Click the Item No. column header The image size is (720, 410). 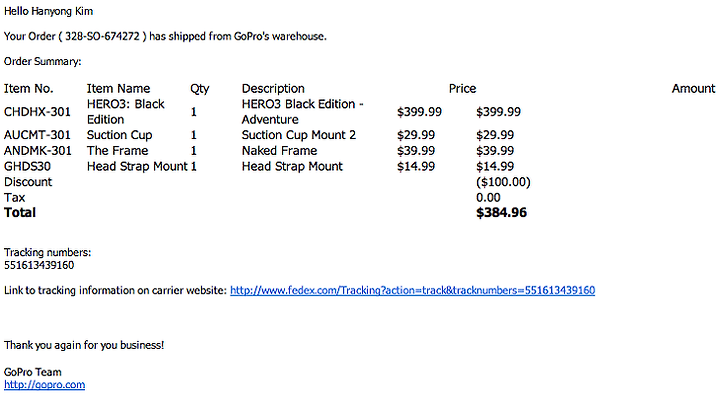(28, 89)
